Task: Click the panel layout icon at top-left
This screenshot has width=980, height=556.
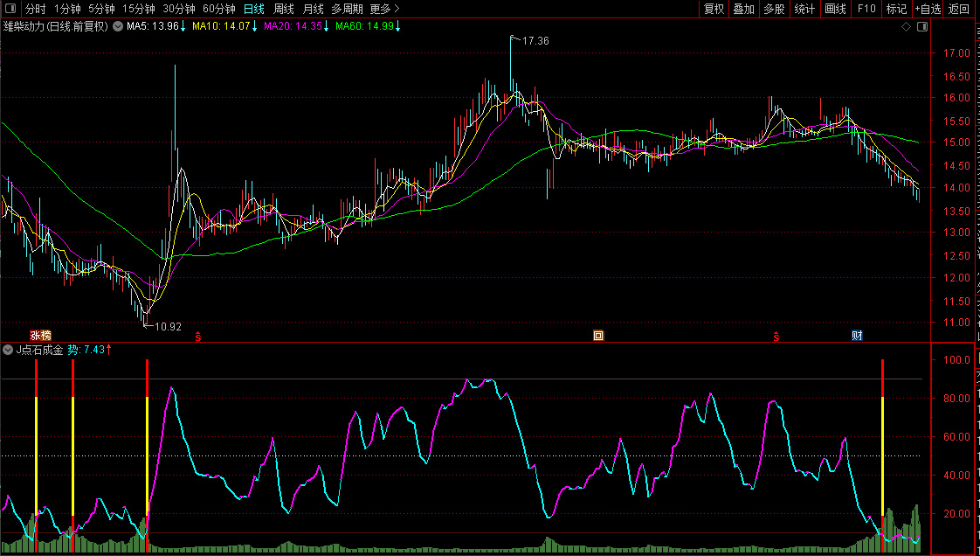Action: pos(11,9)
